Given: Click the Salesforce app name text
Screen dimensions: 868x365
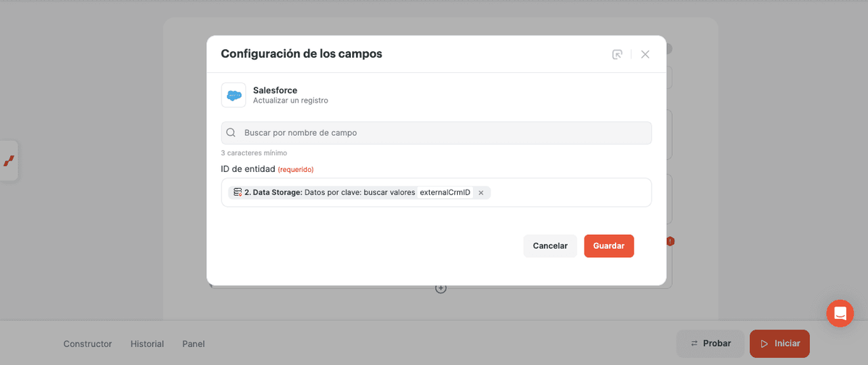Looking at the screenshot, I should point(275,90).
